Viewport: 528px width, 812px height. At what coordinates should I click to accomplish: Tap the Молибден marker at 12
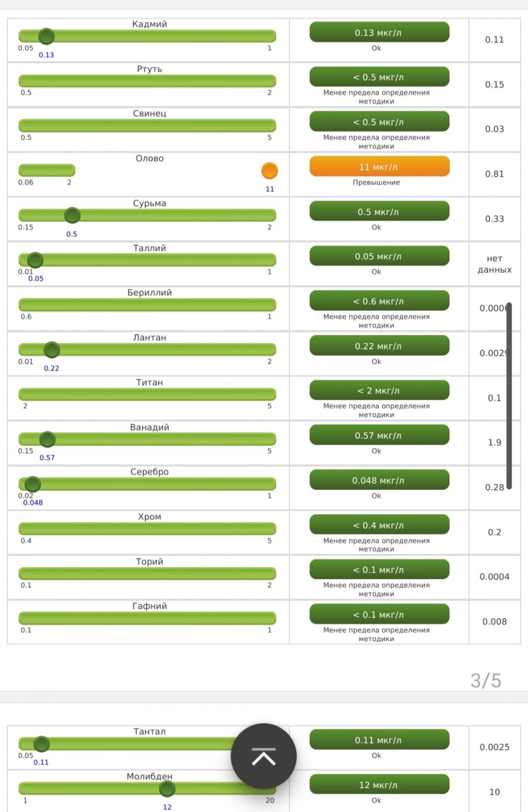point(167,789)
